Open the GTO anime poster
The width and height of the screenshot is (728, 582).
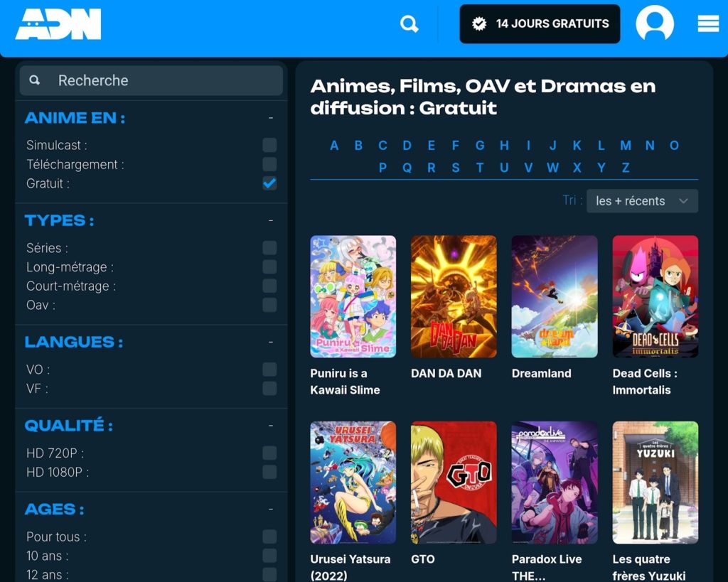pos(454,483)
